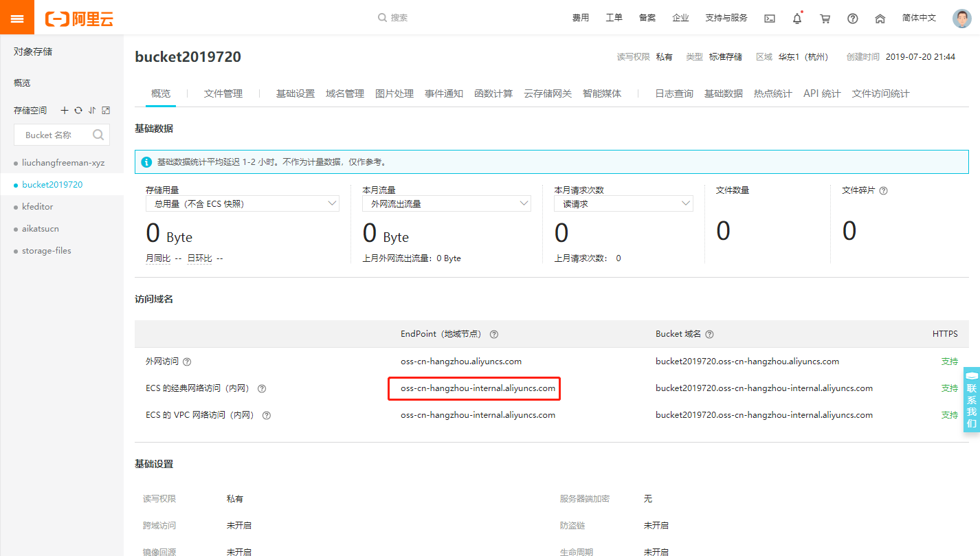Open the shopping cart icon

[824, 19]
